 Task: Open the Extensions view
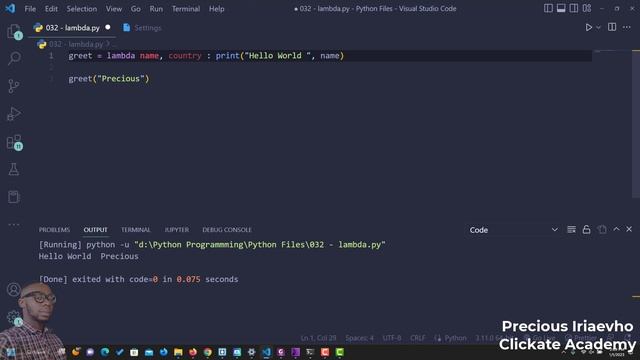pyautogui.click(x=14, y=142)
